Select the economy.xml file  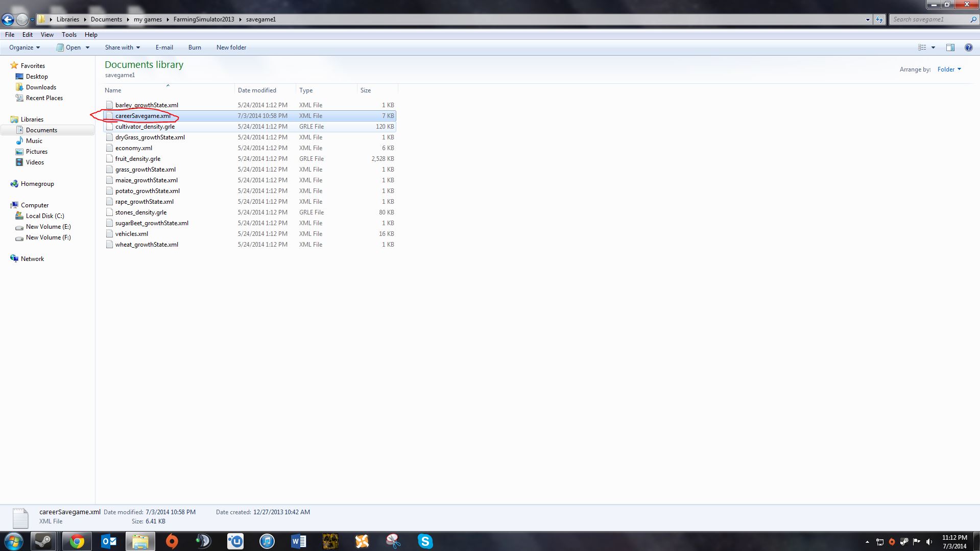250,148
